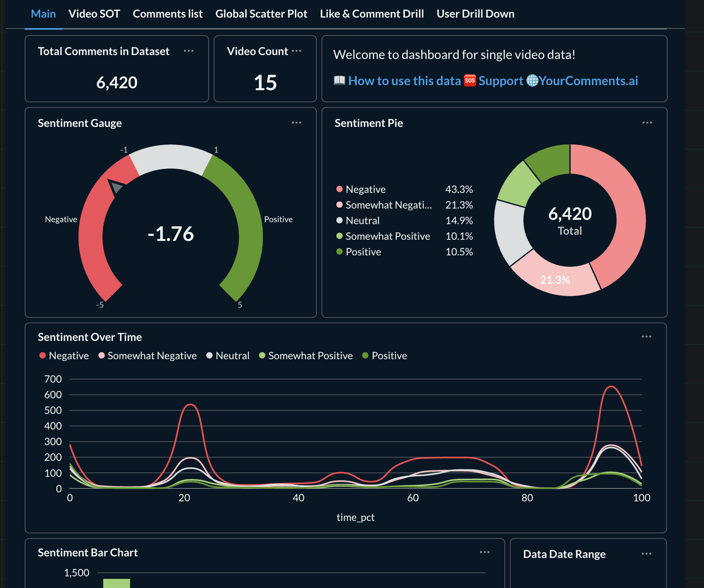Open the Sentiment Pie ellipsis menu
704x588 pixels.
tap(647, 123)
